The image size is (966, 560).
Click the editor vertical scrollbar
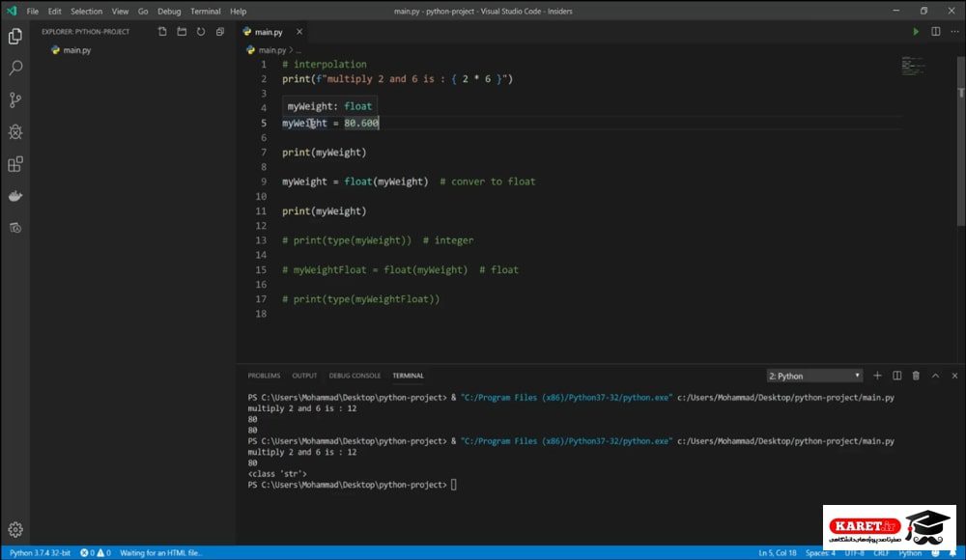(961, 142)
